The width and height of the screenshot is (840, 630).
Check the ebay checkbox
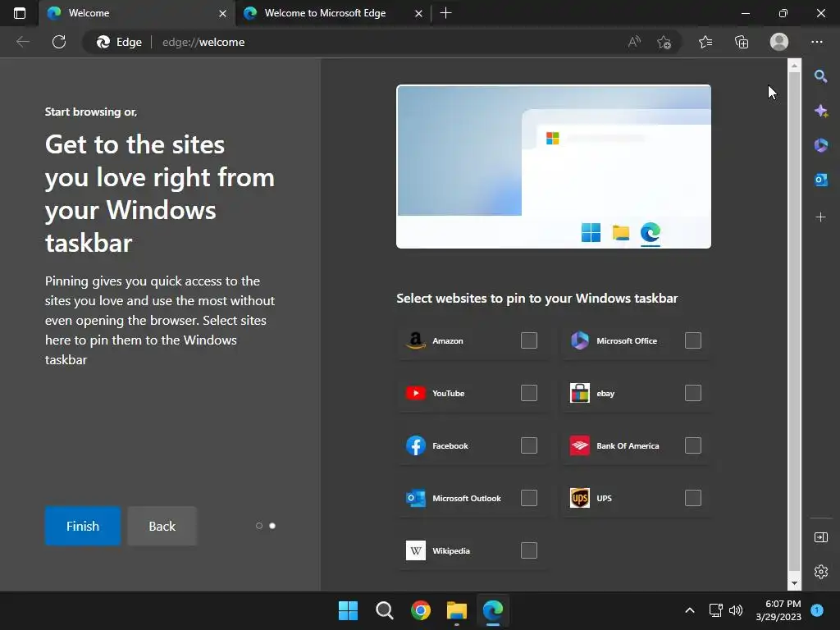point(692,393)
